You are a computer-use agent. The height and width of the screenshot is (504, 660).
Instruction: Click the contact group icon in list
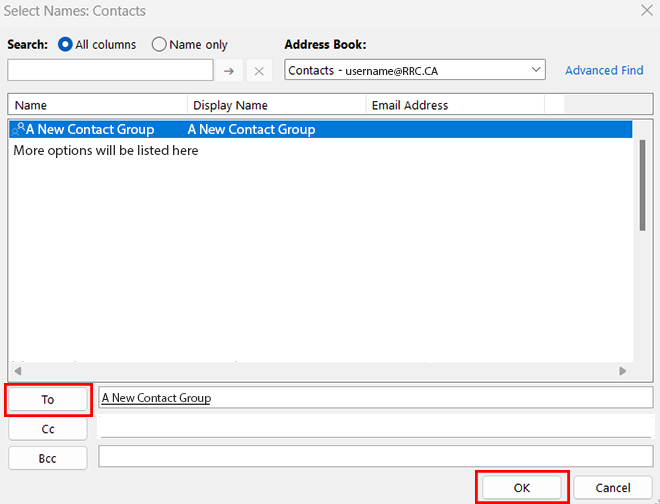[x=19, y=129]
